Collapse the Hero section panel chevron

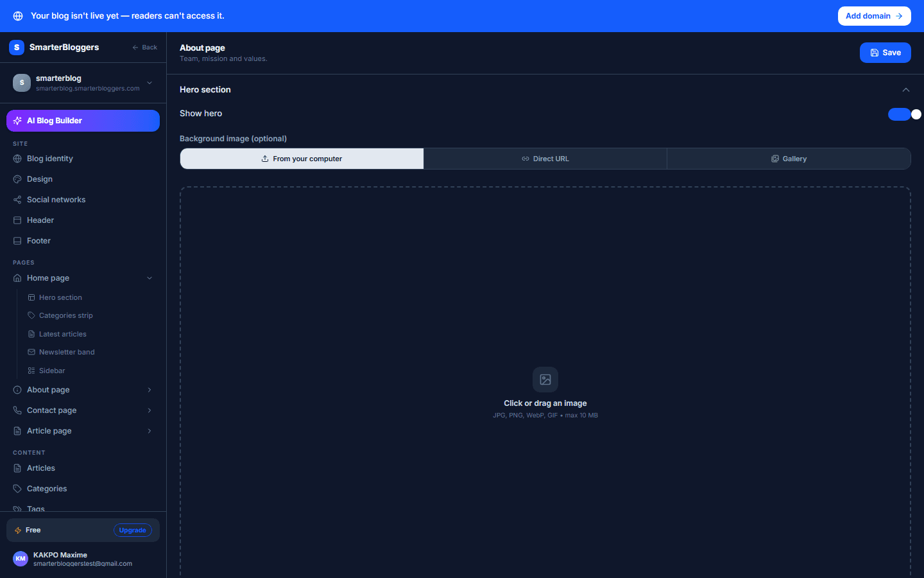[x=906, y=90]
